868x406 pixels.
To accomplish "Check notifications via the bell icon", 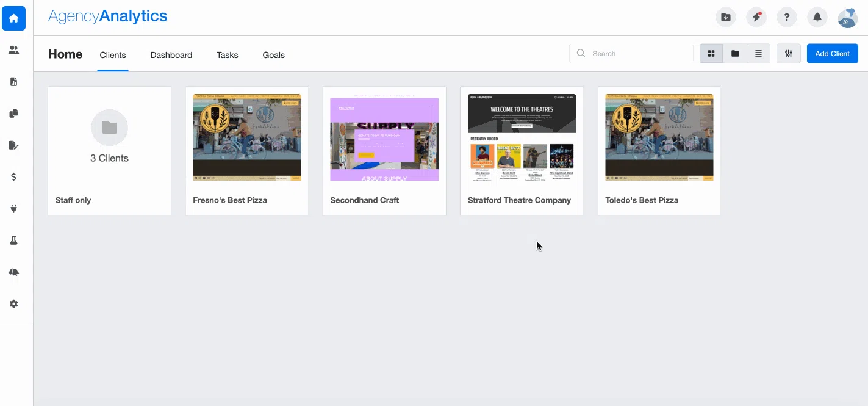I will (817, 17).
